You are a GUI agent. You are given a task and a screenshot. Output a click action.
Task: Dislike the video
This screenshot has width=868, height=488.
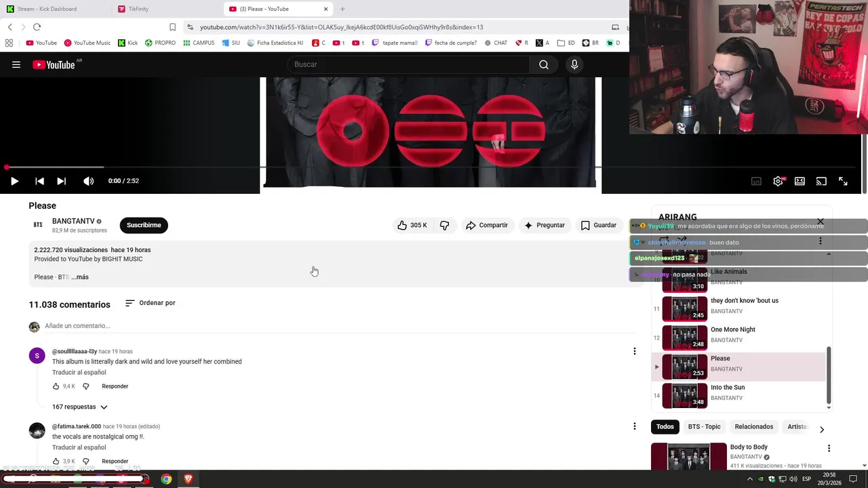(x=444, y=225)
